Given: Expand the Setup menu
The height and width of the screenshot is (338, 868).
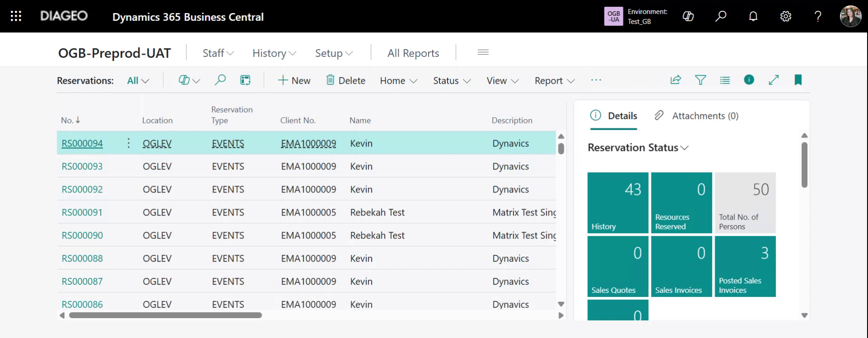Looking at the screenshot, I should 334,53.
